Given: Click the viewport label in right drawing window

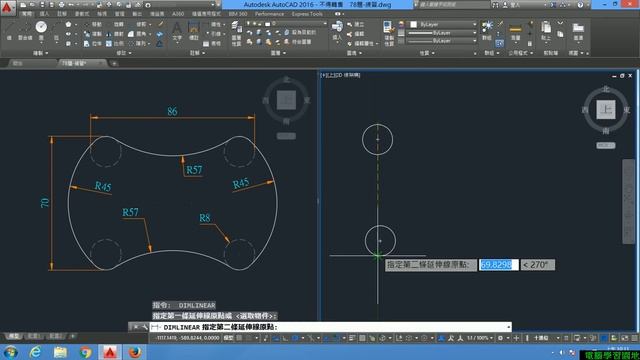Looking at the screenshot, I should click(x=340, y=75).
